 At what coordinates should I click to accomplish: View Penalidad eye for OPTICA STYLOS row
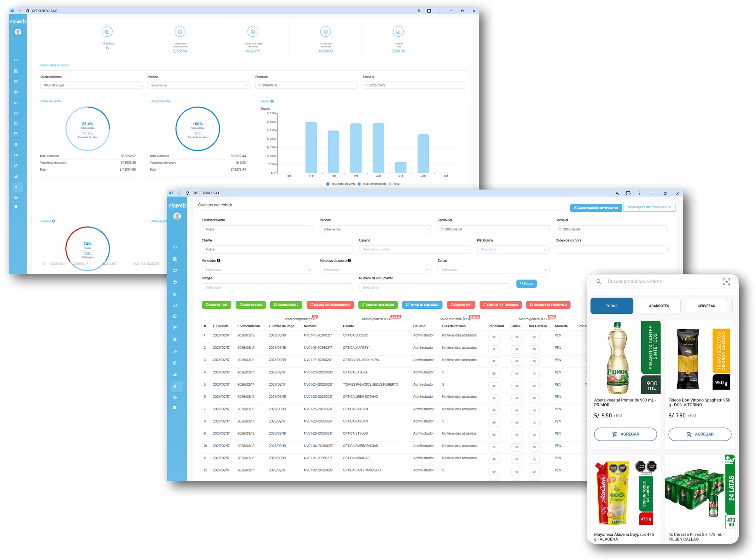pyautogui.click(x=494, y=435)
